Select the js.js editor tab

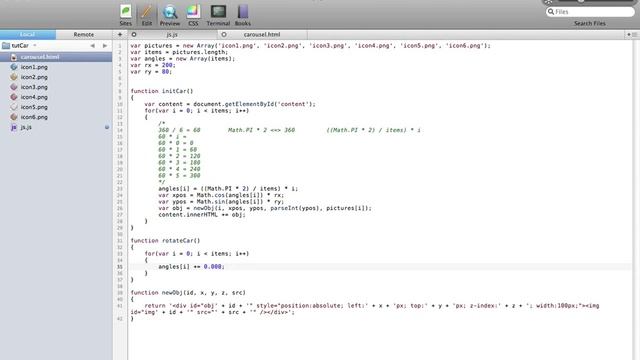[172, 35]
